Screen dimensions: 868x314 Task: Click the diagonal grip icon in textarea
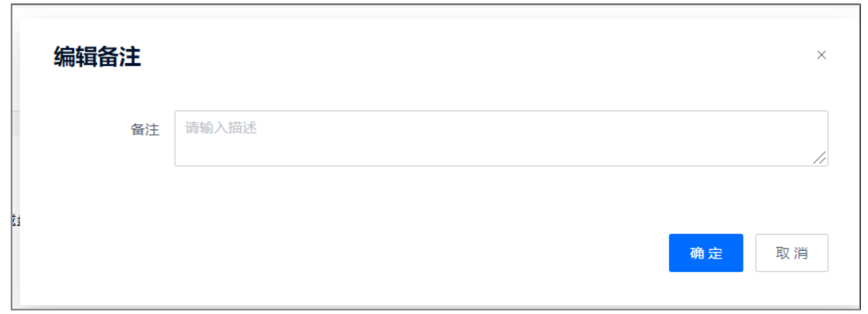point(820,158)
